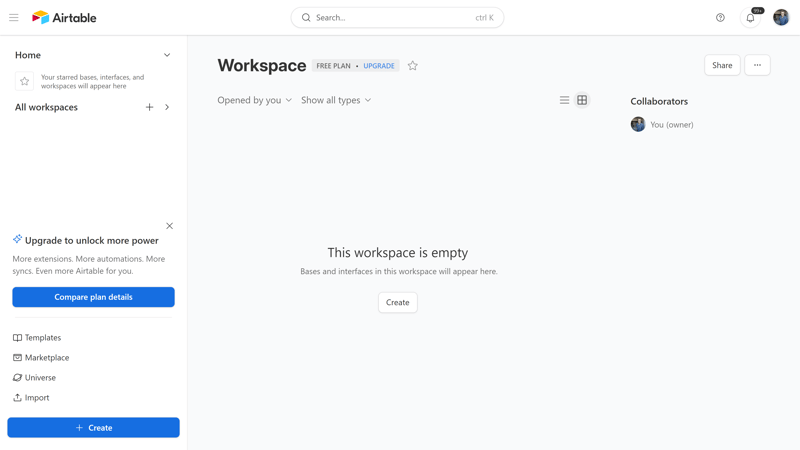Click the UPGRADE link

pyautogui.click(x=379, y=66)
